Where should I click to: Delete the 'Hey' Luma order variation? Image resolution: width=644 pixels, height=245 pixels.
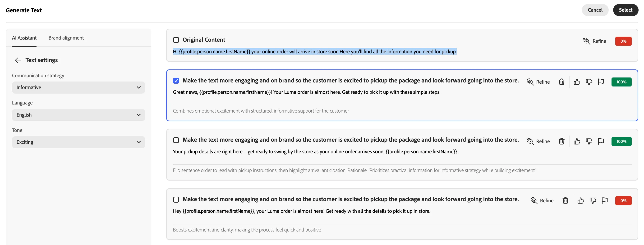(565, 200)
